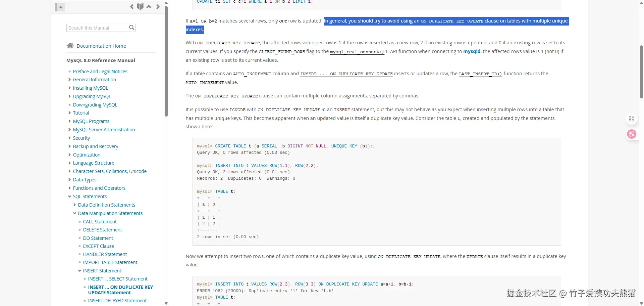Open Documentation Home link

click(x=101, y=46)
